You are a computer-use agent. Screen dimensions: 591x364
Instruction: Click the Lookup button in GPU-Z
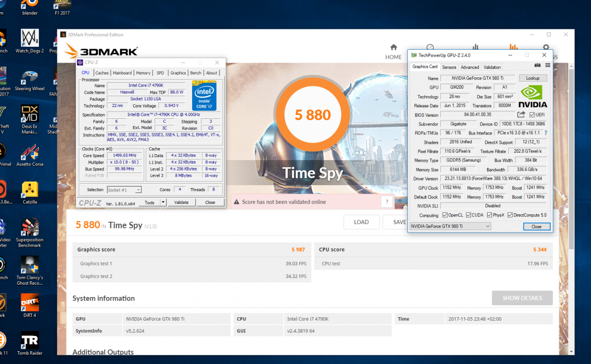[533, 78]
